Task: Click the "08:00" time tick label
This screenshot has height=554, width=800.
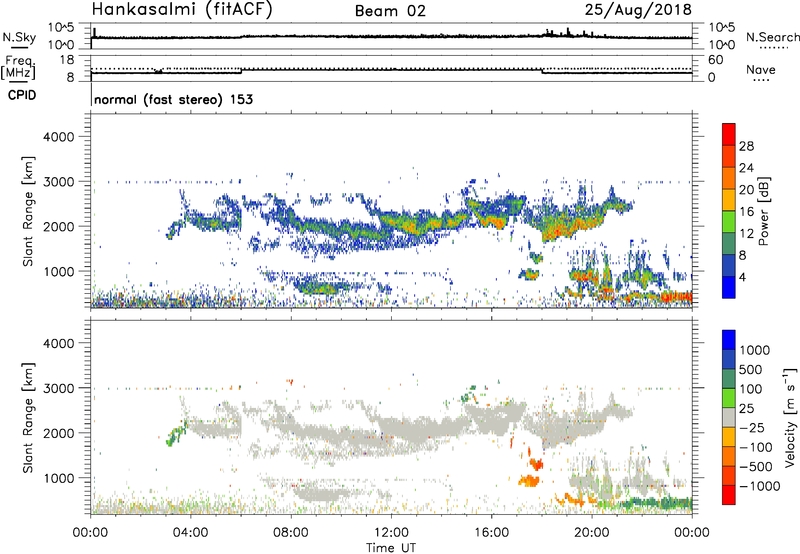Action: tap(291, 533)
